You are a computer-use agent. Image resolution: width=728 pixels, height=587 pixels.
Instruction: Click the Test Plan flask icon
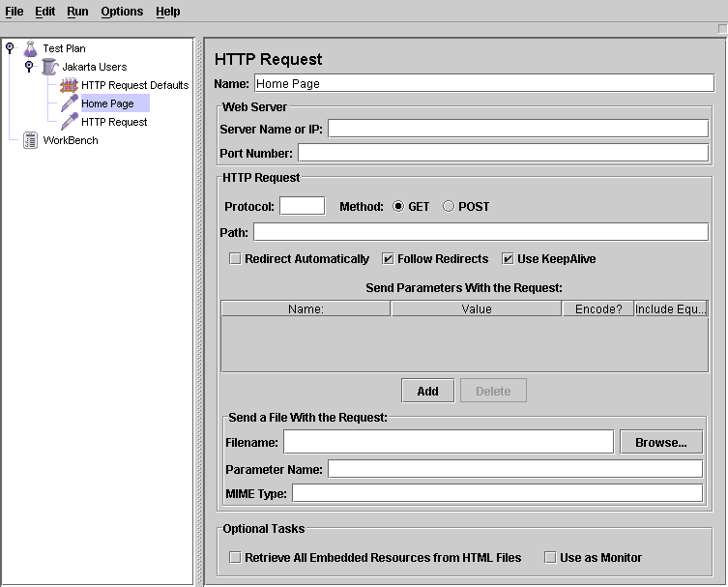pyautogui.click(x=30, y=48)
